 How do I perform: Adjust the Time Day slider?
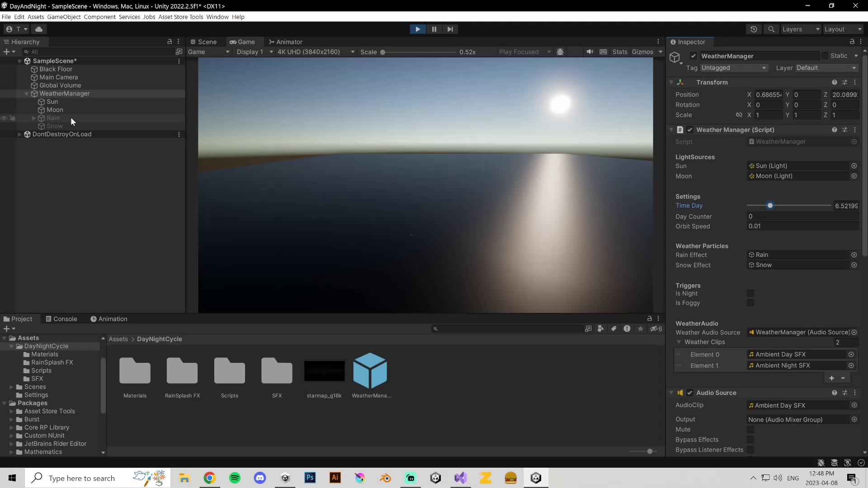[x=789, y=206]
